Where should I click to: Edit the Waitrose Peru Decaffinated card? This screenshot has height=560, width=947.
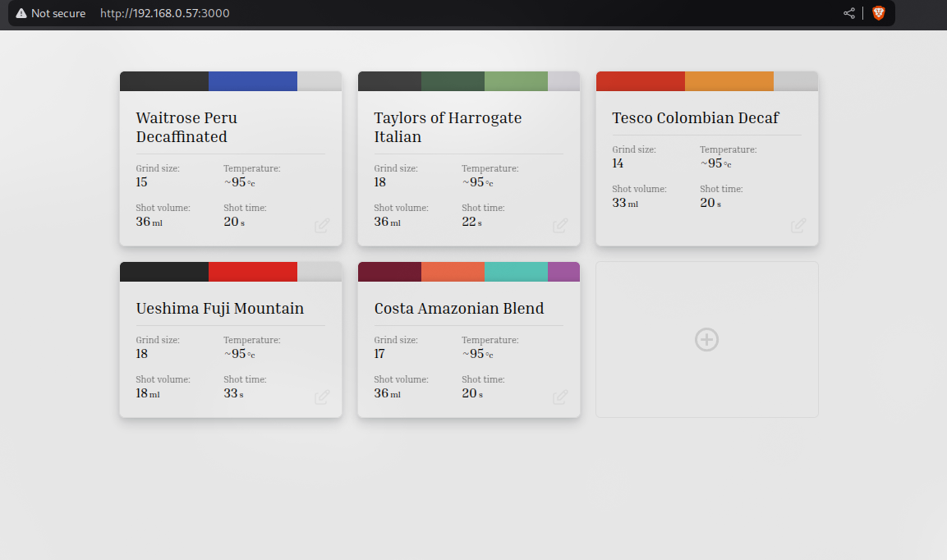(322, 225)
